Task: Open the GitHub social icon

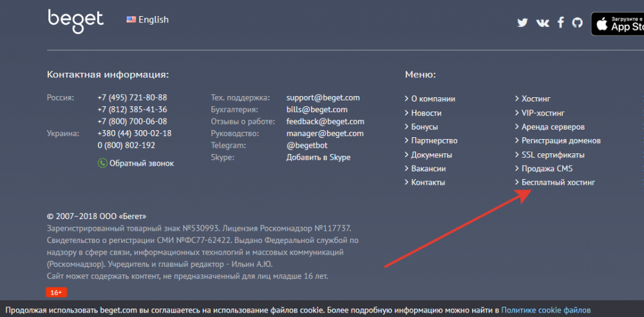Action: click(x=578, y=23)
